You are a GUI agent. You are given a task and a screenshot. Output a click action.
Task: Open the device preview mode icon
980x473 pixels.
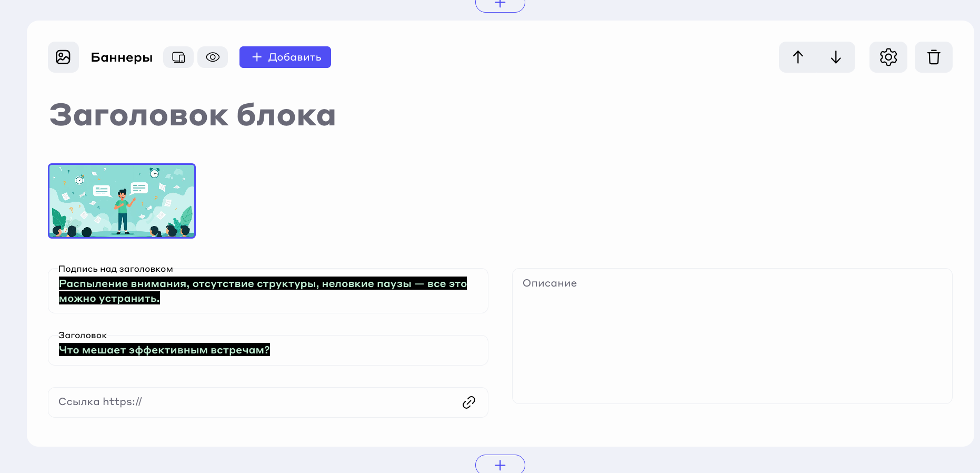178,57
